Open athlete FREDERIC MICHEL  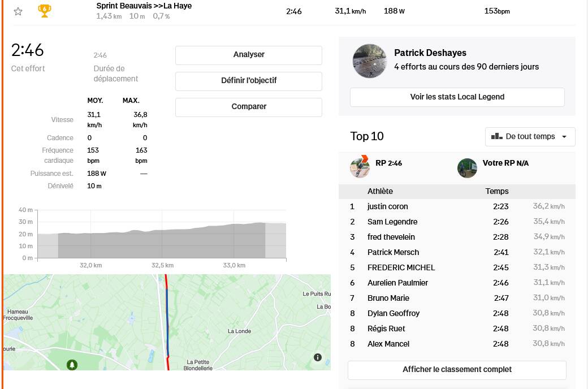pos(401,268)
